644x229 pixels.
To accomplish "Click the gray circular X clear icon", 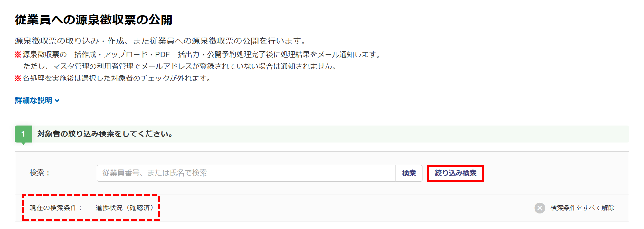I will pos(540,208).
